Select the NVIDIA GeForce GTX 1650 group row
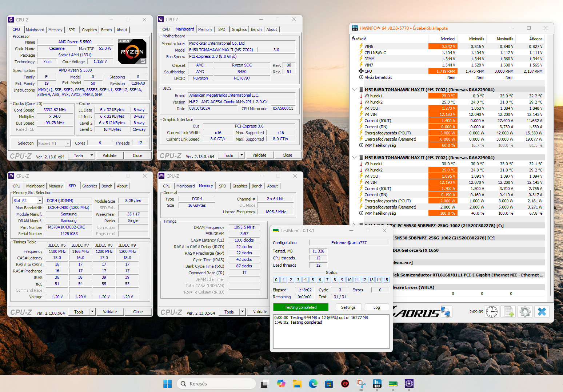The width and height of the screenshot is (563, 392). pos(468,250)
